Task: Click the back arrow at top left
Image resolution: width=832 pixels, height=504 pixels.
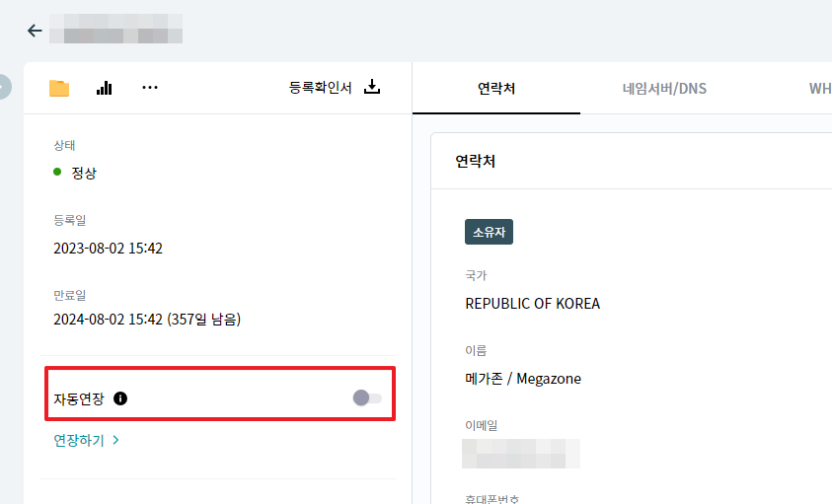Action: click(35, 31)
